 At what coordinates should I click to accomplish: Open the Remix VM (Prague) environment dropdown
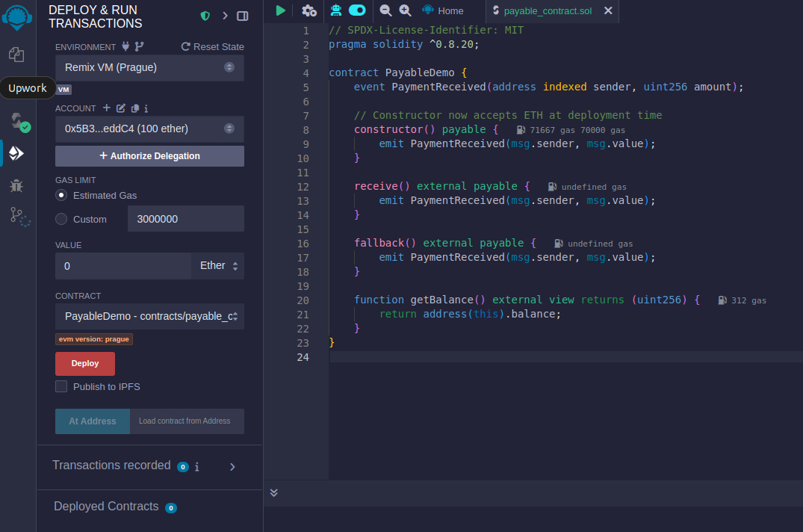point(149,67)
